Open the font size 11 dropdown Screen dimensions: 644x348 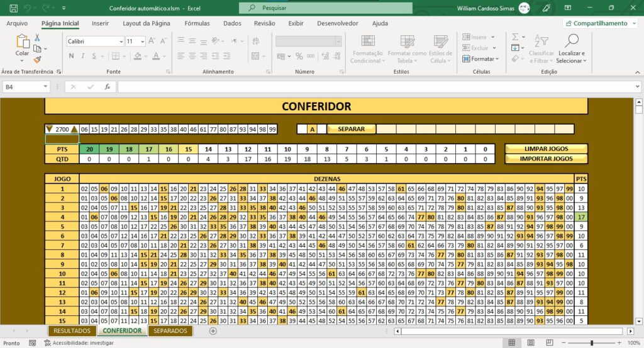coord(143,42)
